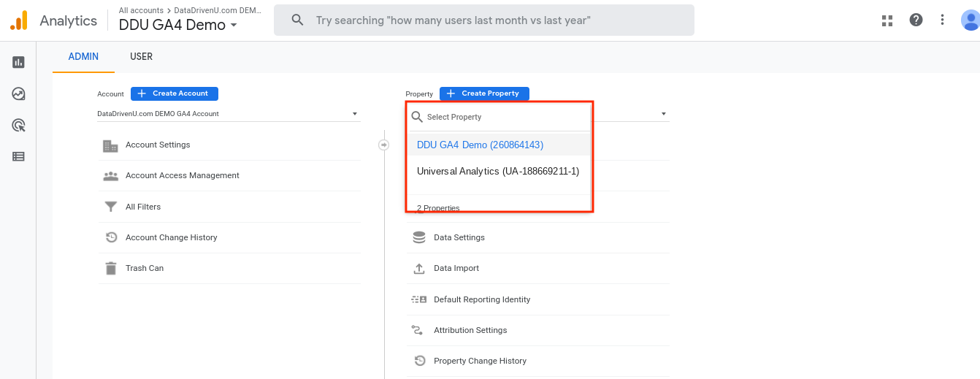Click the Google Analytics logo
Screen dimensions: 980x379
pyautogui.click(x=19, y=20)
